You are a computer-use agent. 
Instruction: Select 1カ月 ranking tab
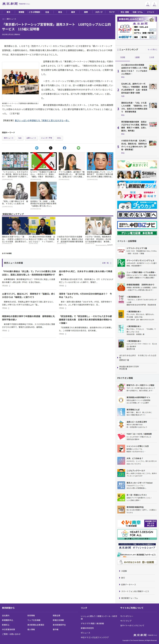point(152,58)
